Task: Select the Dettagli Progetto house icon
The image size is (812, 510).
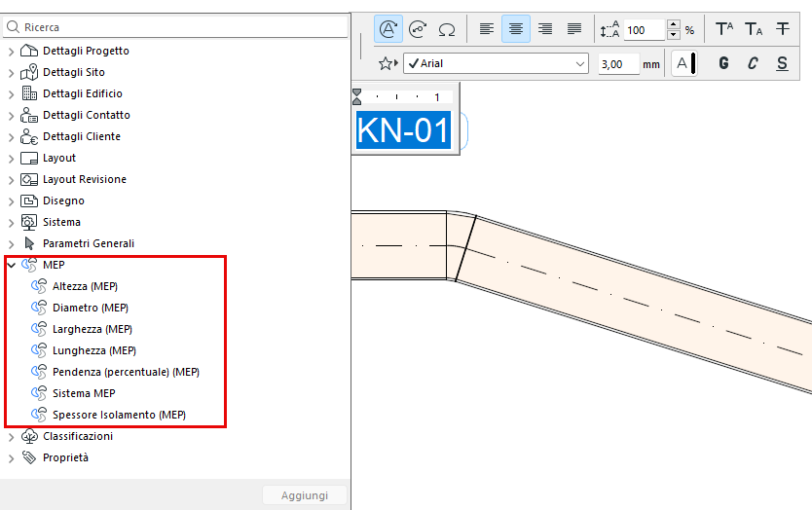Action: click(x=29, y=51)
